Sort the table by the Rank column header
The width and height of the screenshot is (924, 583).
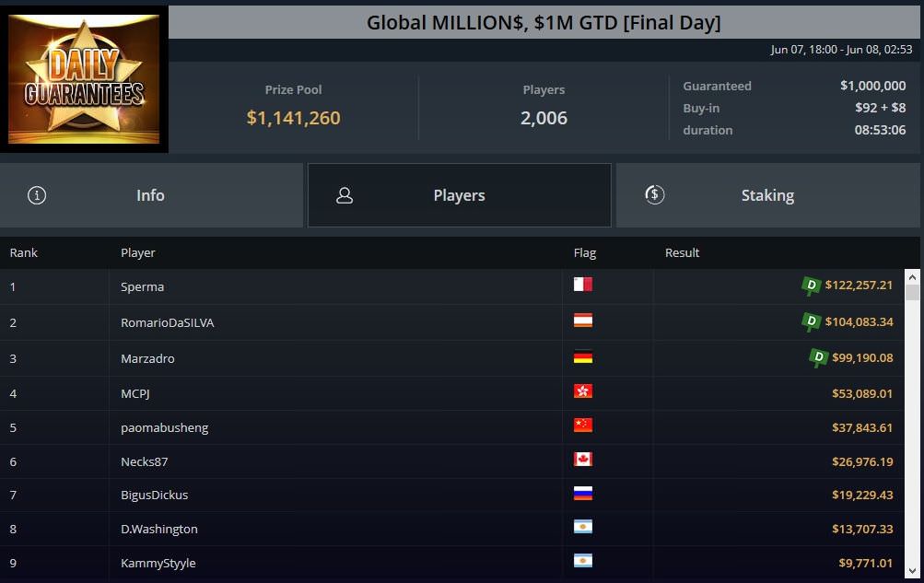(x=24, y=252)
